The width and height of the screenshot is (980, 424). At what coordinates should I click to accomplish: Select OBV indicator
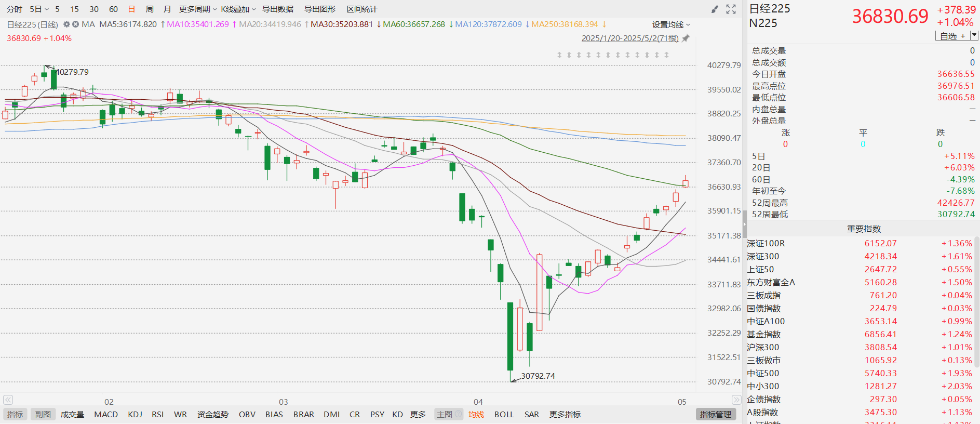coord(247,414)
